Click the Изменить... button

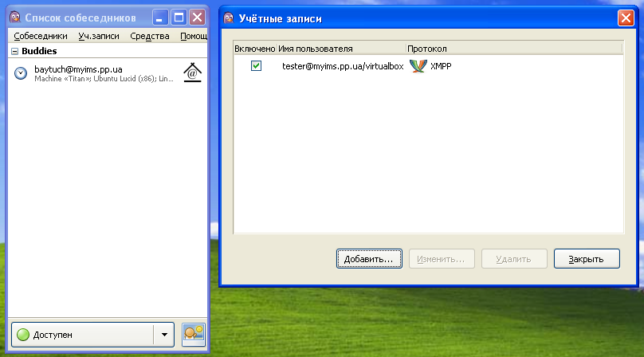(442, 259)
